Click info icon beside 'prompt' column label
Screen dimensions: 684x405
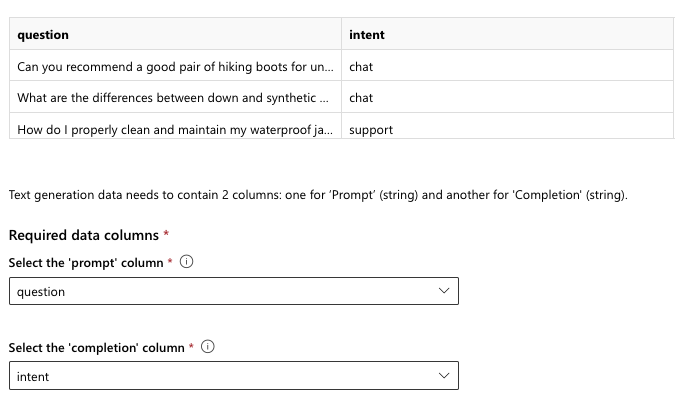(186, 263)
